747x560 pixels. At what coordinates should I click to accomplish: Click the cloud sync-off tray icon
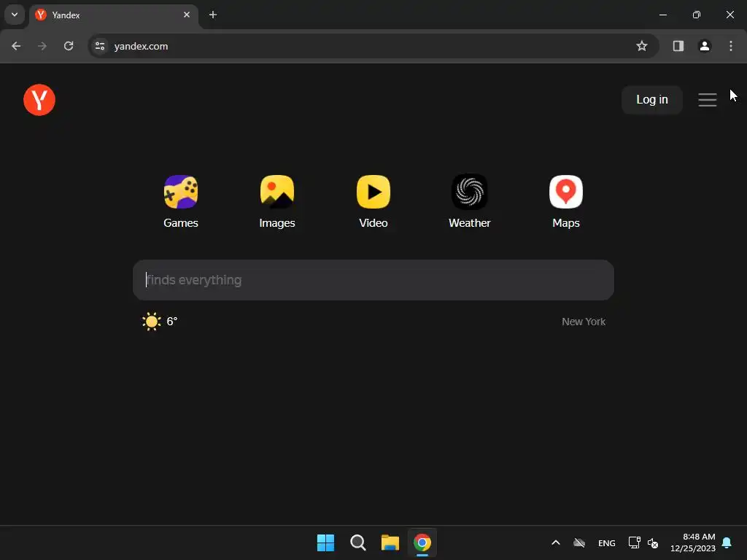(x=578, y=542)
